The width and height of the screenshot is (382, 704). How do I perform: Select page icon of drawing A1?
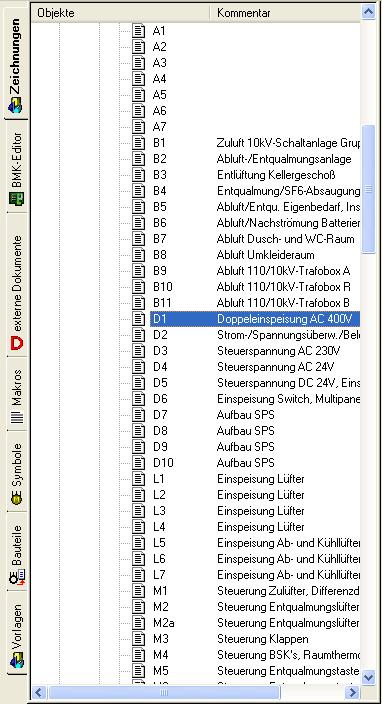pos(139,31)
